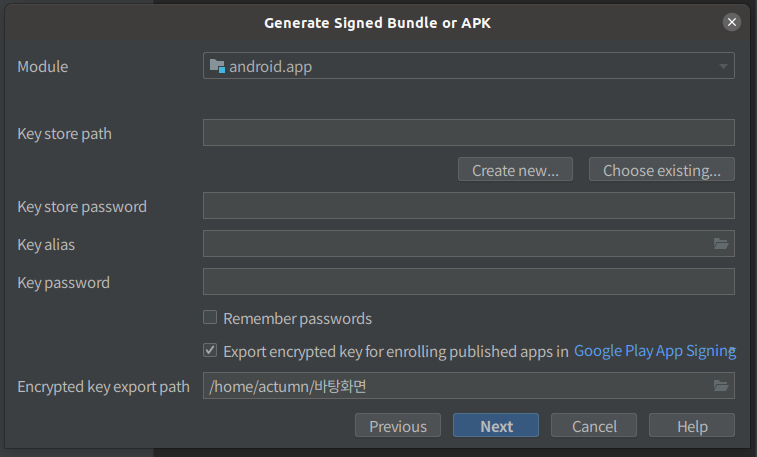
Task: Enable the Remember passwords checkbox
Action: tap(210, 318)
